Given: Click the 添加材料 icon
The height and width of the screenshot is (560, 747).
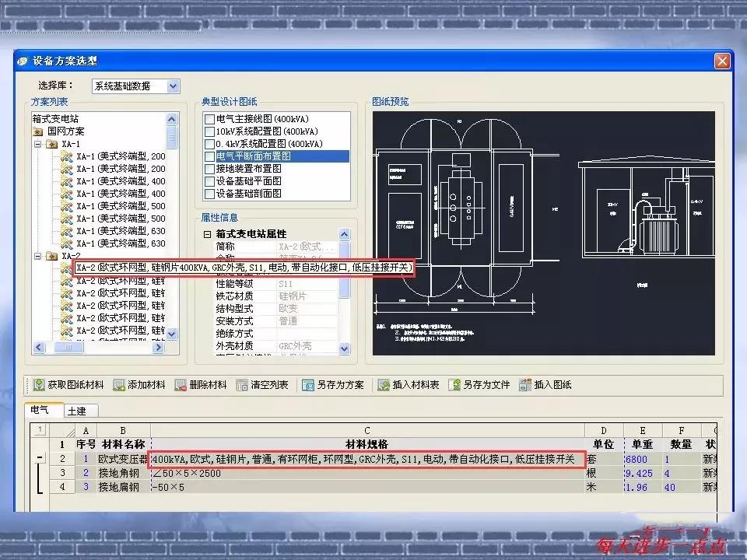Looking at the screenshot, I should coord(118,385).
